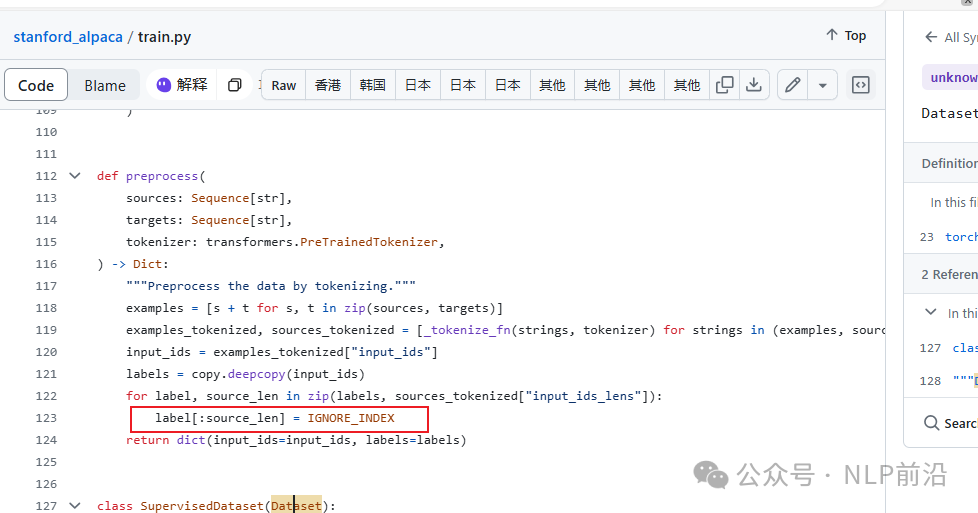Click the pencil edit file icon
Screen dimensions: 978x513
point(792,85)
